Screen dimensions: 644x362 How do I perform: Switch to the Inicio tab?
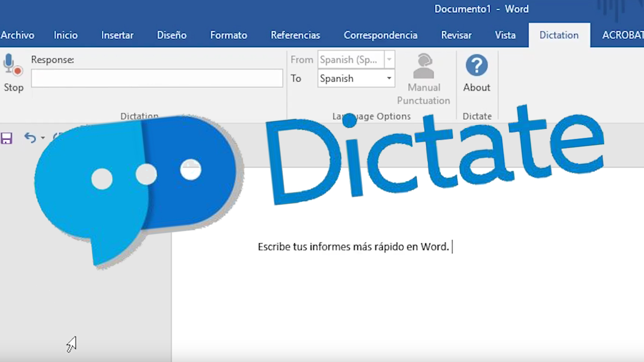(x=66, y=35)
